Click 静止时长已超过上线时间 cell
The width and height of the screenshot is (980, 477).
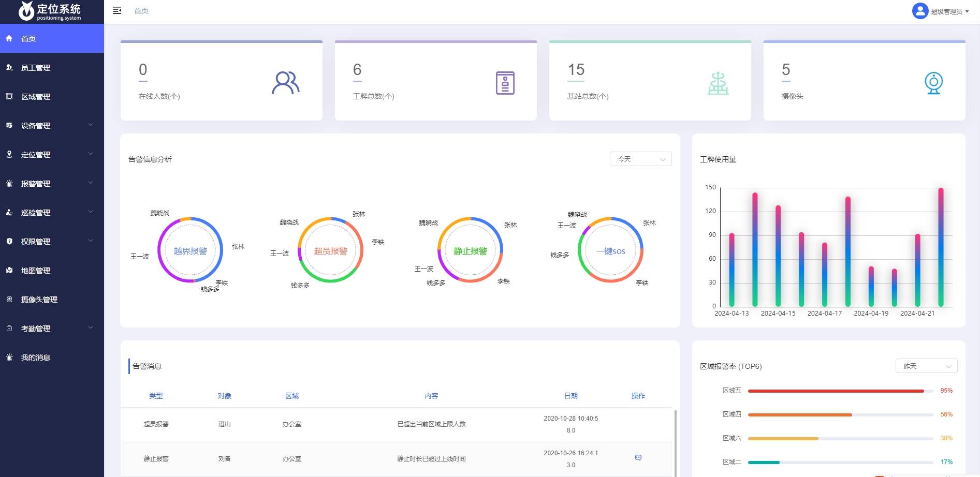point(431,459)
